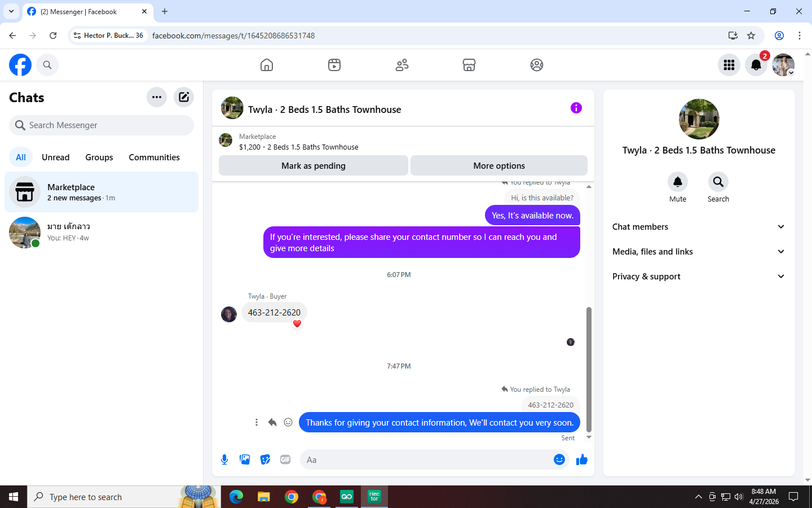Open the chat with 'You: HEY' preview
This screenshot has height=508, width=812.
(x=101, y=232)
